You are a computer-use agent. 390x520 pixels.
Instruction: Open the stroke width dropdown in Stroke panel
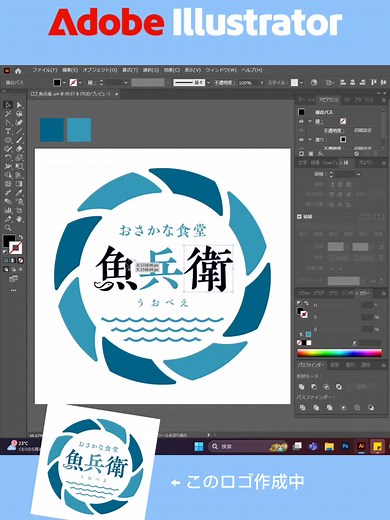pyautogui.click(x=358, y=174)
